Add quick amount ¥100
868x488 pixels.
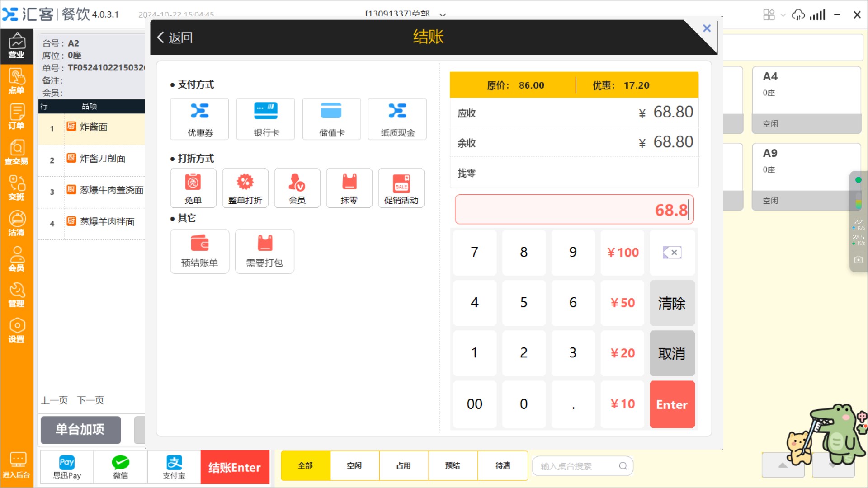coord(622,252)
